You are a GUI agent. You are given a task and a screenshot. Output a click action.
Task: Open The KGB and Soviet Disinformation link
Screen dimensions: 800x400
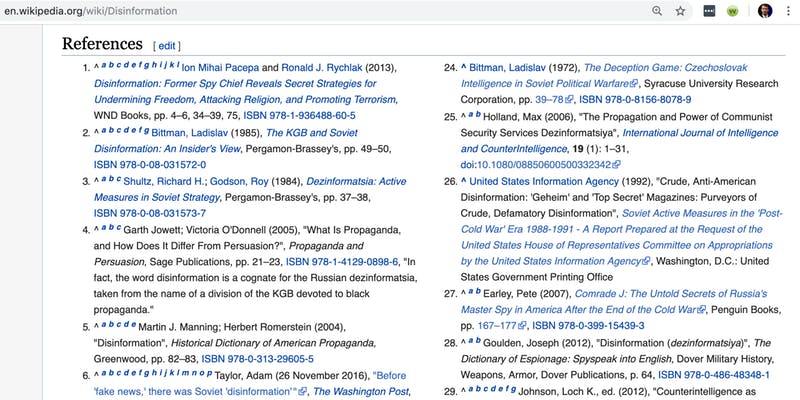226,141
